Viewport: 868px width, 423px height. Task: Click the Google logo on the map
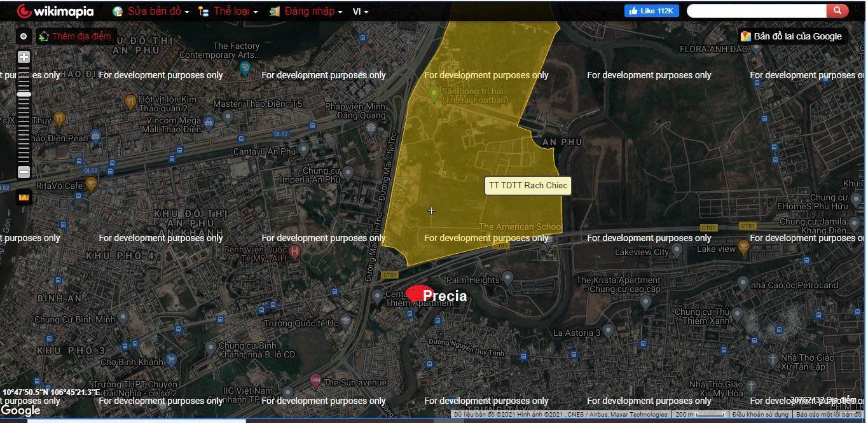[x=20, y=411]
